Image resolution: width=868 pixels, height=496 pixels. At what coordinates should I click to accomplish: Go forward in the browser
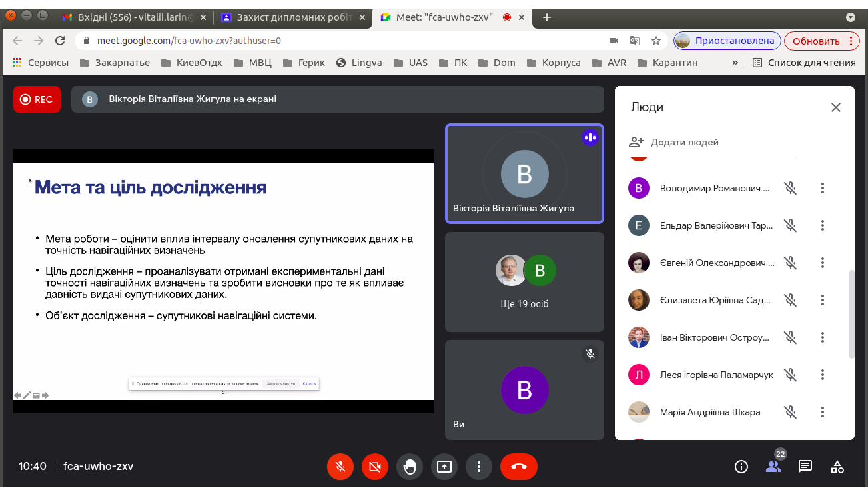[39, 41]
